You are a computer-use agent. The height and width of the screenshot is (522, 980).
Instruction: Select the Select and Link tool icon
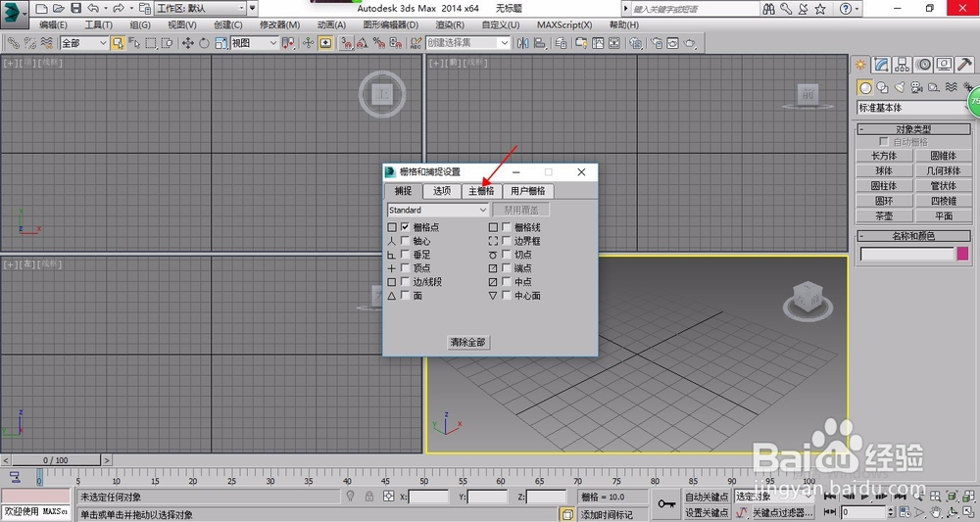pos(13,43)
